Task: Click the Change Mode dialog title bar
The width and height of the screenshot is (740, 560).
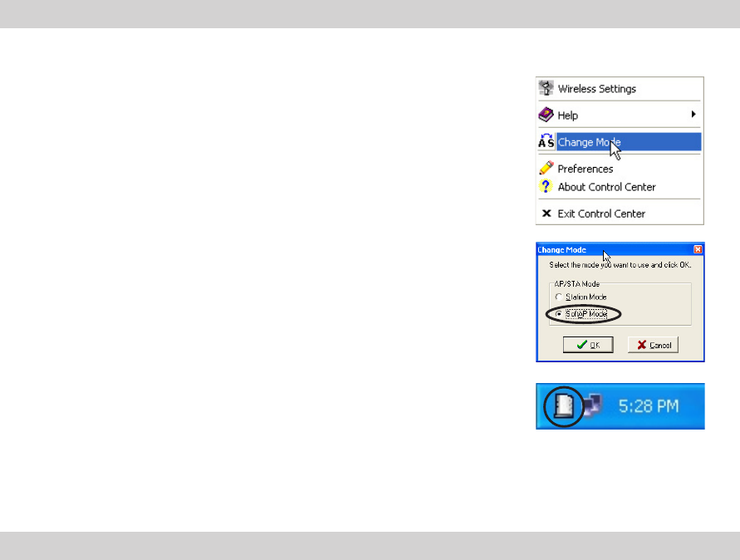Action: [x=620, y=249]
